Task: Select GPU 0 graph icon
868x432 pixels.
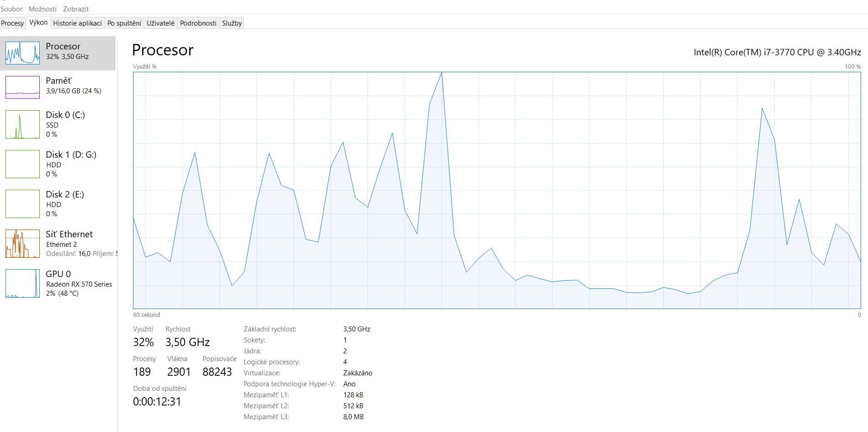Action: point(22,283)
